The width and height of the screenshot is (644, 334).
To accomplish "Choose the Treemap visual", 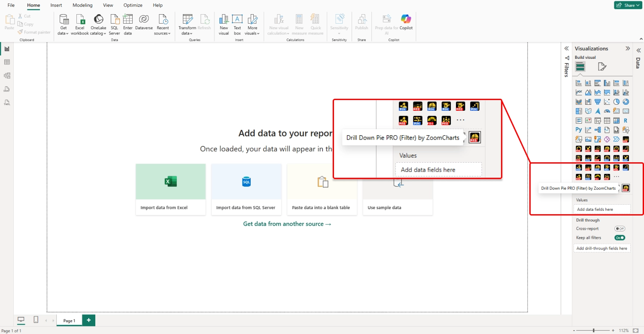I will click(x=579, y=111).
